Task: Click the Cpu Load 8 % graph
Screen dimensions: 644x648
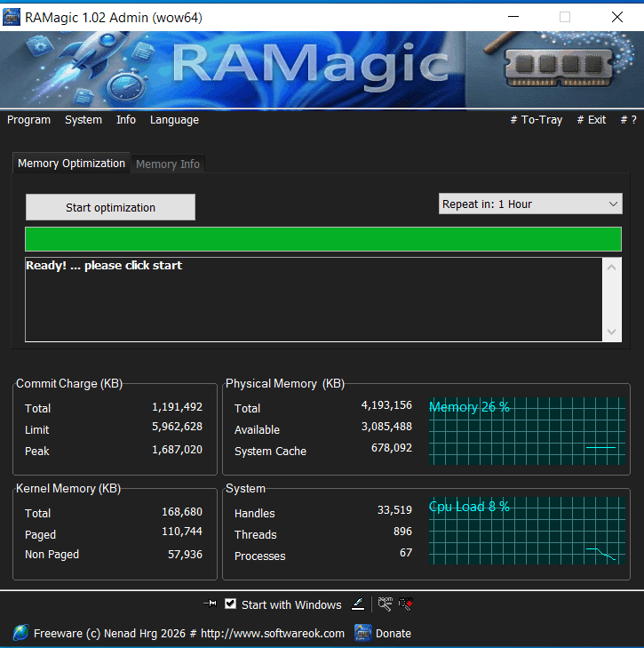Action: [527, 531]
